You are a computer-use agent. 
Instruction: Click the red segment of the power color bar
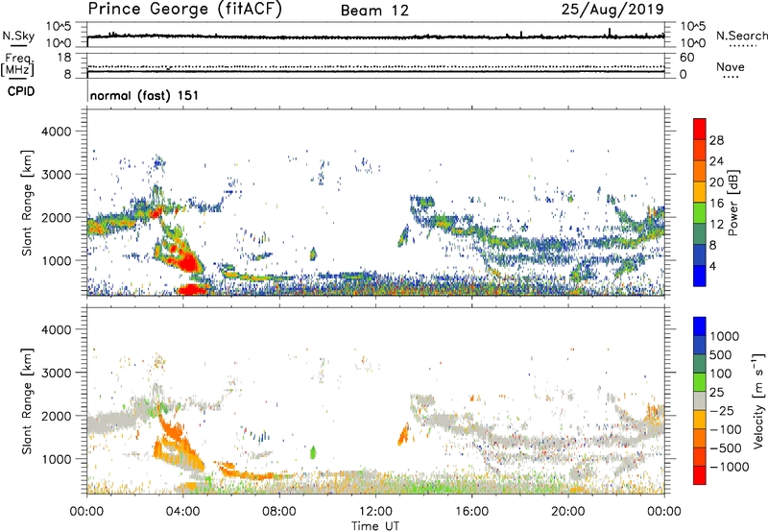click(x=700, y=129)
